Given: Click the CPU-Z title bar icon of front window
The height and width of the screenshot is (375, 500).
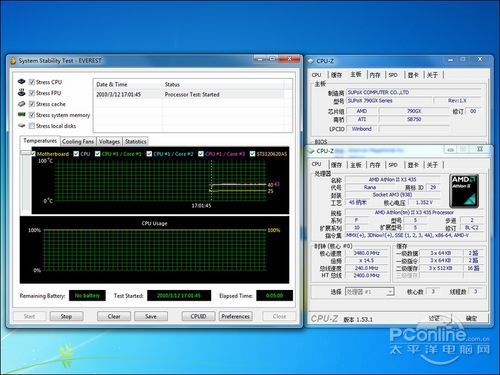Looking at the screenshot, I should pyautogui.click(x=311, y=151).
